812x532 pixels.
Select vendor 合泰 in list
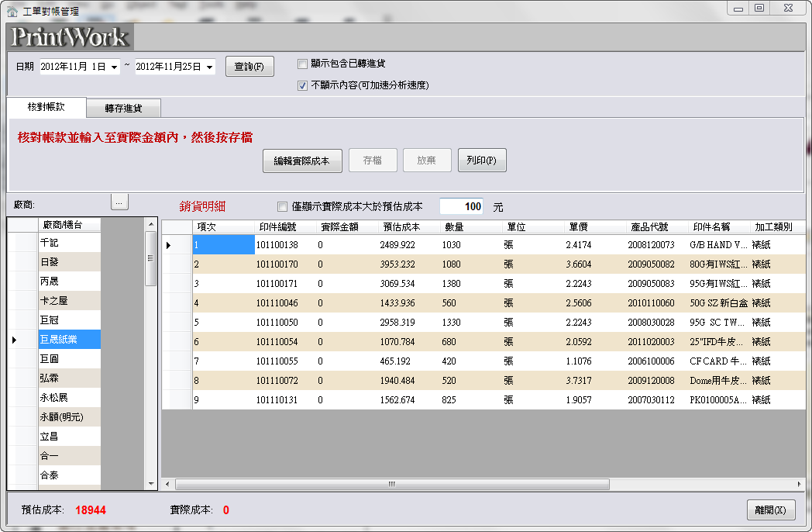pyautogui.click(x=70, y=475)
